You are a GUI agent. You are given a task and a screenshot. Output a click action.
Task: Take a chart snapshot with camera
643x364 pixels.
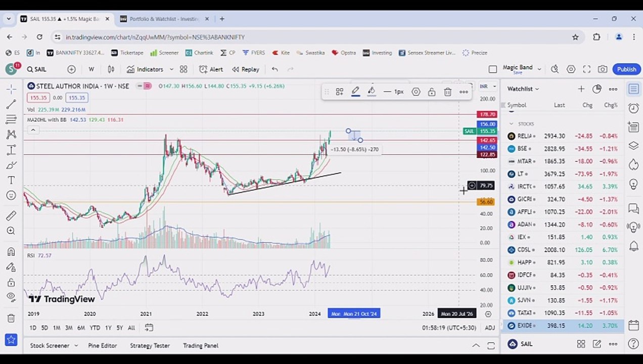(603, 69)
